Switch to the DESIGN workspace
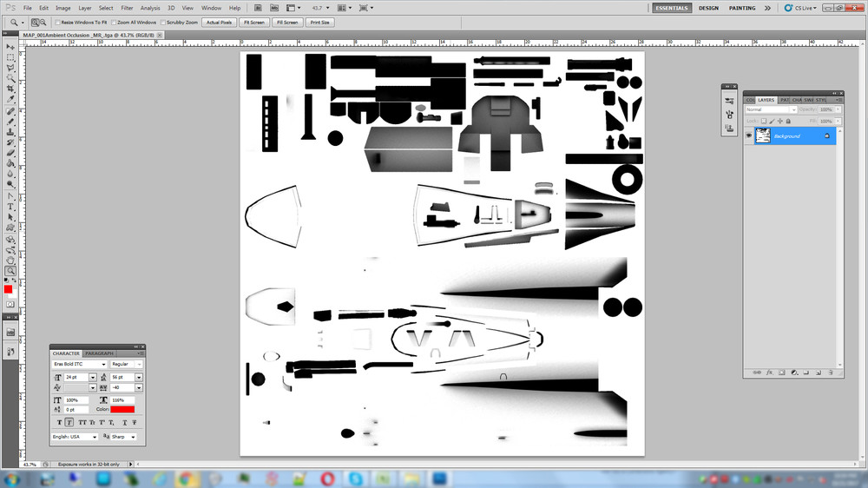868x488 pixels. (708, 8)
